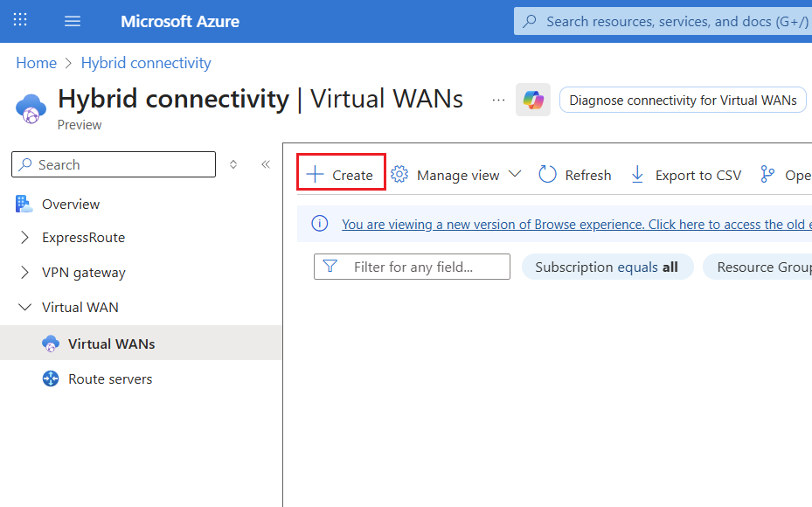Image resolution: width=812 pixels, height=507 pixels.
Task: Select Overview in the sidebar menu
Action: (71, 204)
